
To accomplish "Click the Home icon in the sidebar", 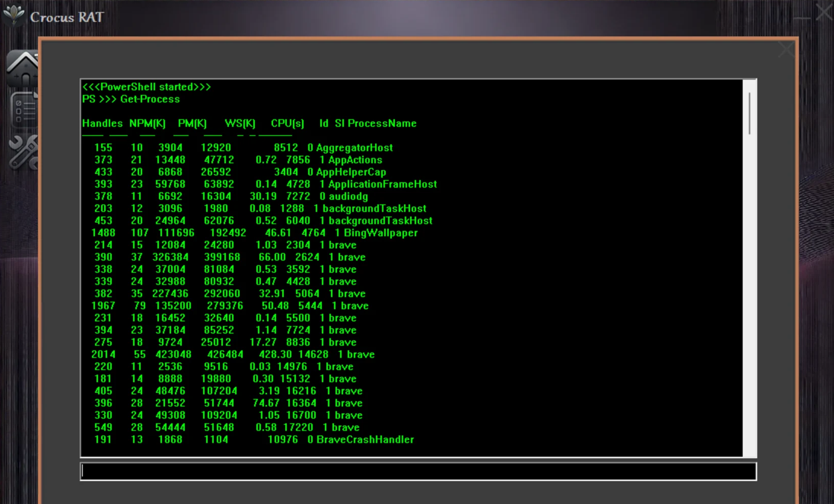I will pyautogui.click(x=23, y=68).
